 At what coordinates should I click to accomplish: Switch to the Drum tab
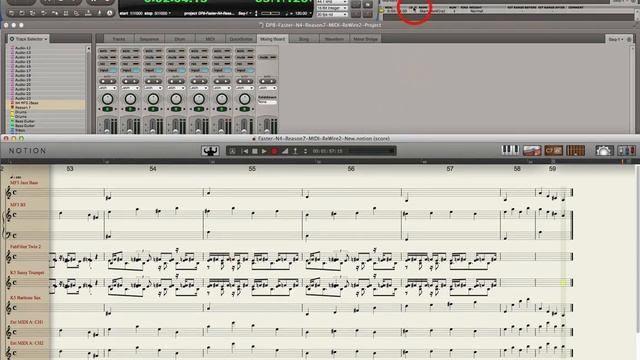click(180, 39)
